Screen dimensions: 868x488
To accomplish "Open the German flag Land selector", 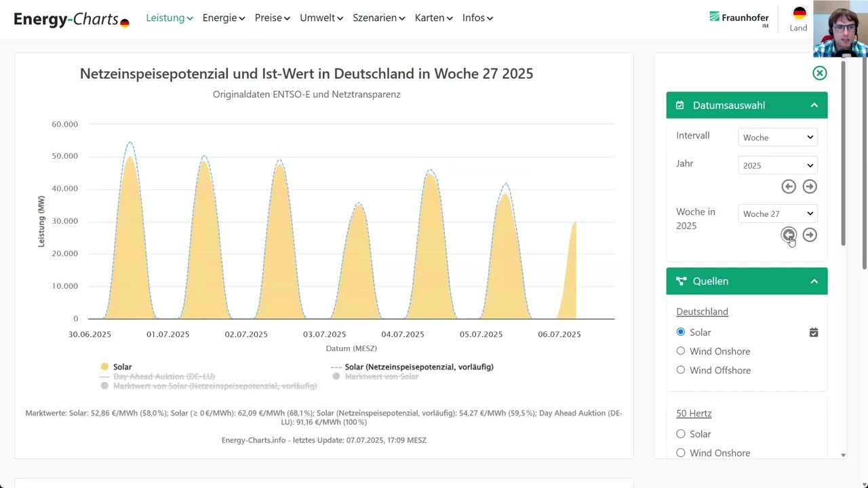I will [799, 14].
